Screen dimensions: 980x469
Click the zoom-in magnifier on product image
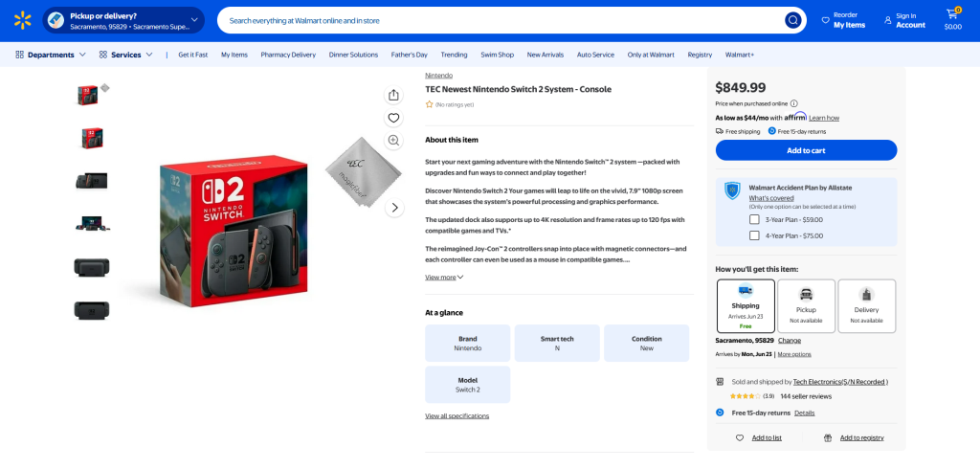[x=393, y=140]
